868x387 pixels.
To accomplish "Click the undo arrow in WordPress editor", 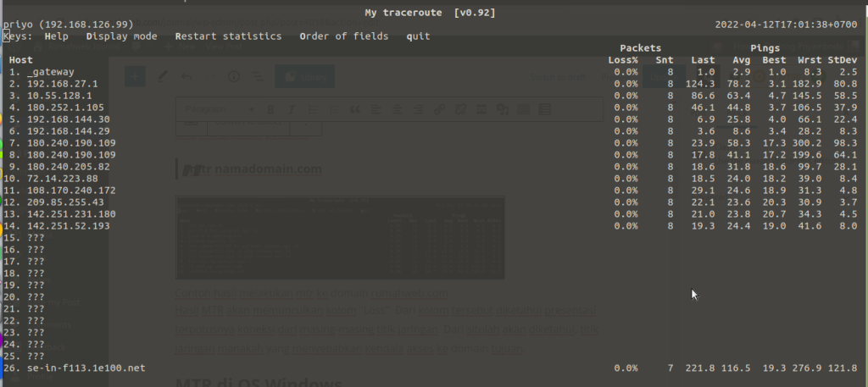I will 186,76.
